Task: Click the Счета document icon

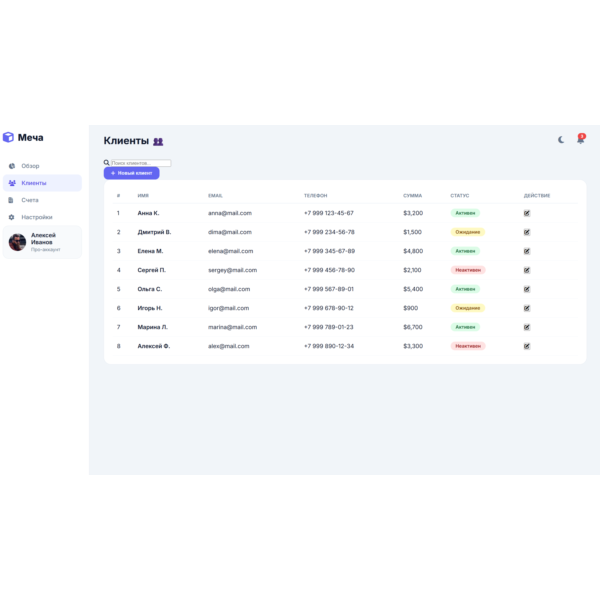Action: 11,200
